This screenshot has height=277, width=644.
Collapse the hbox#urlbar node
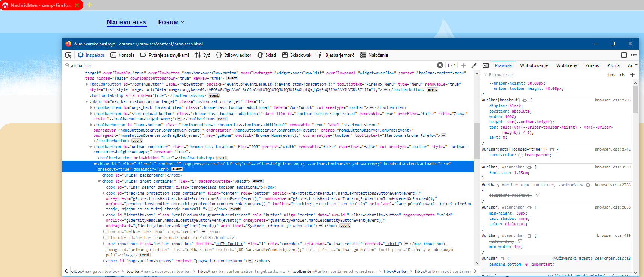point(95,164)
